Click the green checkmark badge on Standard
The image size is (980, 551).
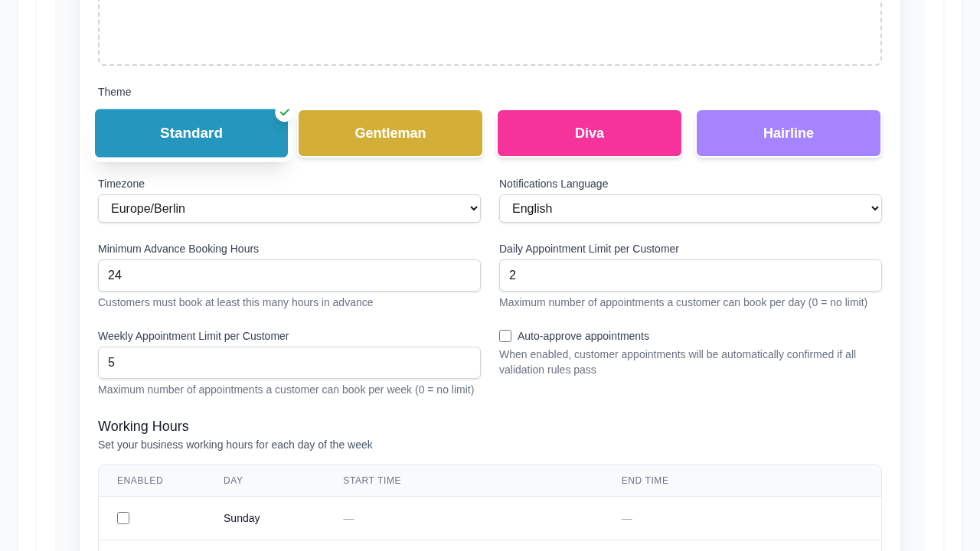coord(284,112)
